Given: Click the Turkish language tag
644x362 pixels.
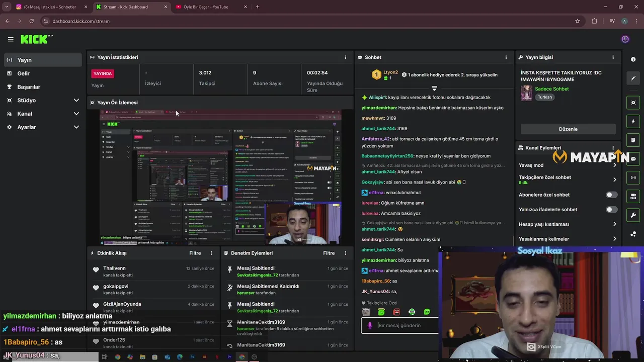Looking at the screenshot, I should point(545,97).
